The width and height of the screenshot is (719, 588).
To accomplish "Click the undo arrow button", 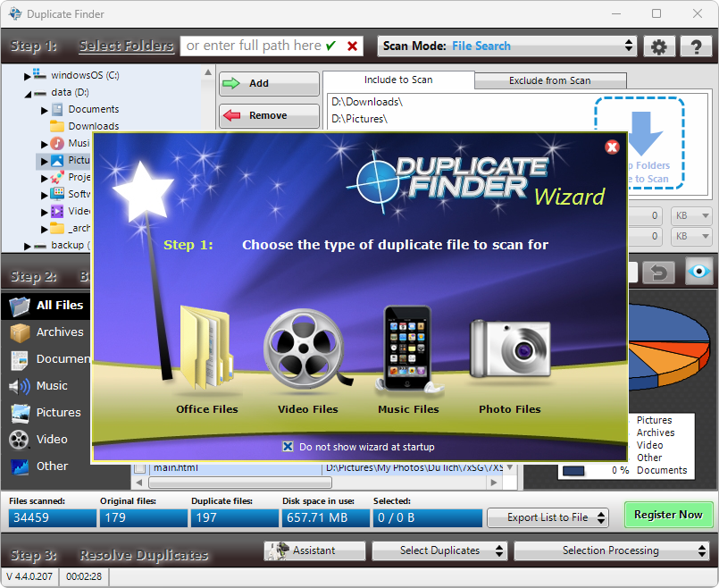I will pyautogui.click(x=658, y=273).
